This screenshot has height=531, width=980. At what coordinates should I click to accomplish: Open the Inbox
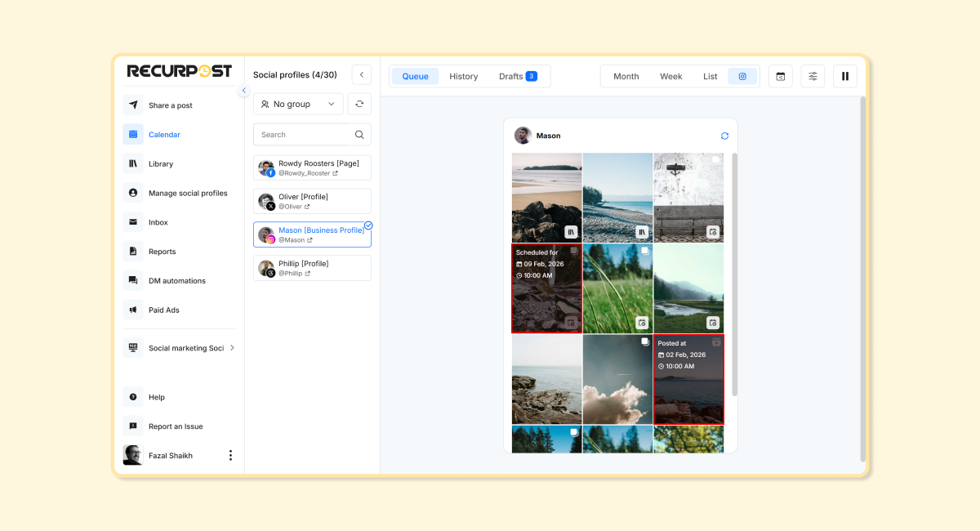[x=158, y=221]
